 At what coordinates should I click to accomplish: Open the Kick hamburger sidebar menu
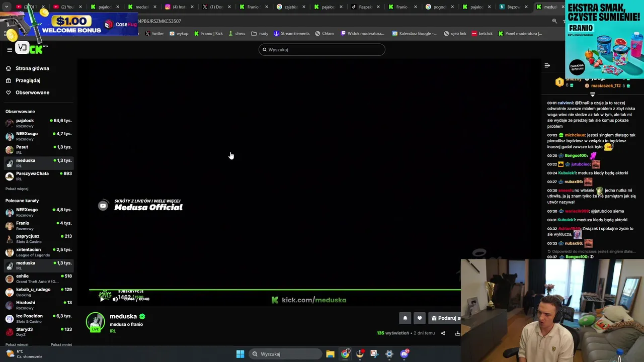click(10, 49)
